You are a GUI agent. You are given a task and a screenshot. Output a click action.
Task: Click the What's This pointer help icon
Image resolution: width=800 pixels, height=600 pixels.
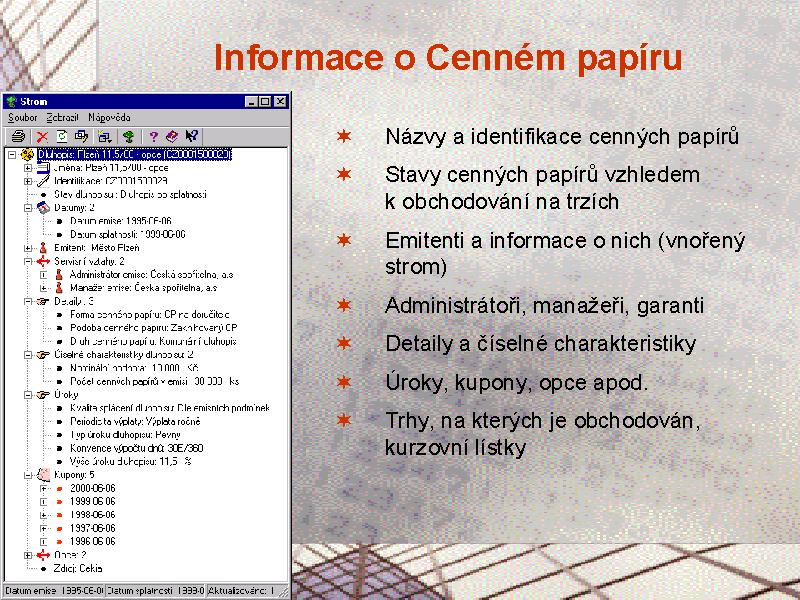[x=192, y=136]
